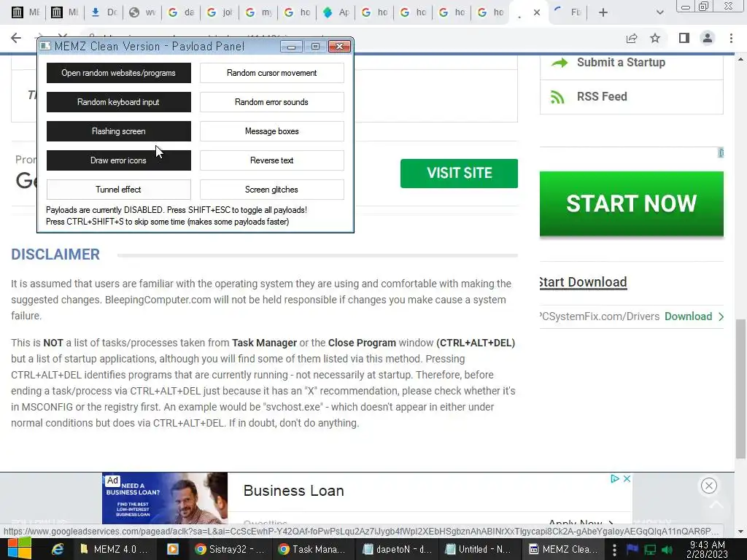
Task: Switch to the globe icon wv tab
Action: [142, 12]
